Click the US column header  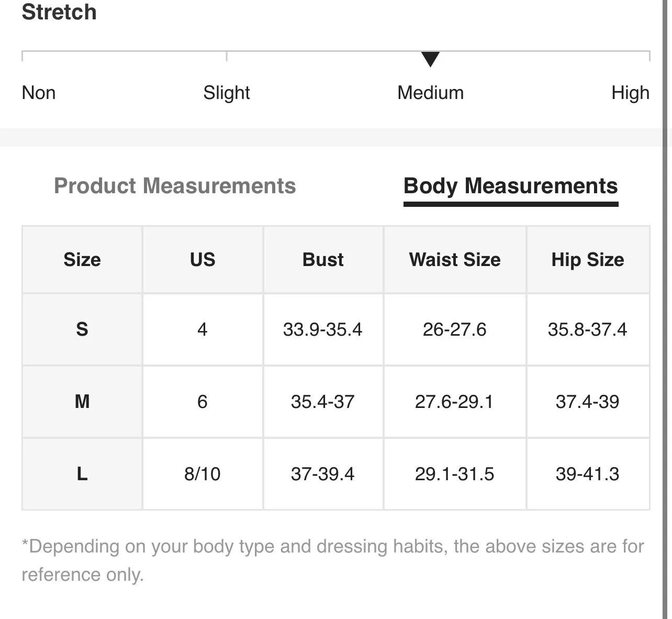(x=203, y=260)
